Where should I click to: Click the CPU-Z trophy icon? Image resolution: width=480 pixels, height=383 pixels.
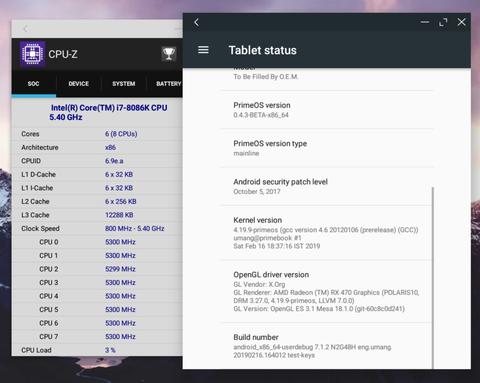click(169, 54)
